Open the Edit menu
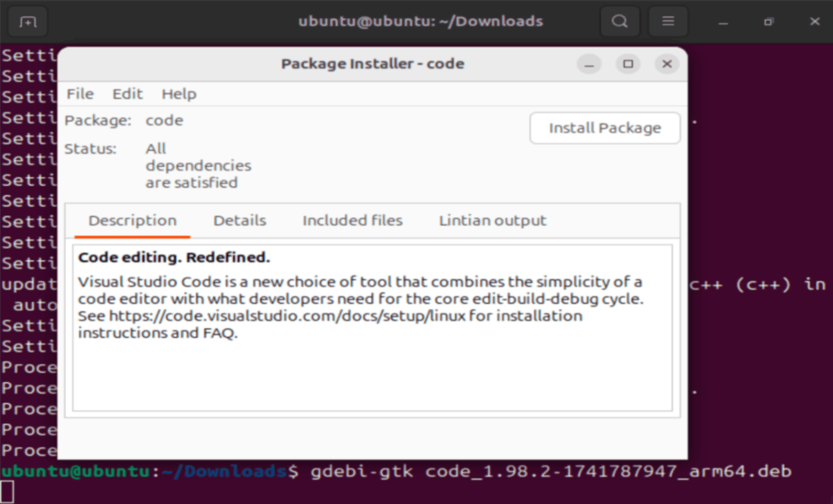The width and height of the screenshot is (833, 504). (x=127, y=93)
